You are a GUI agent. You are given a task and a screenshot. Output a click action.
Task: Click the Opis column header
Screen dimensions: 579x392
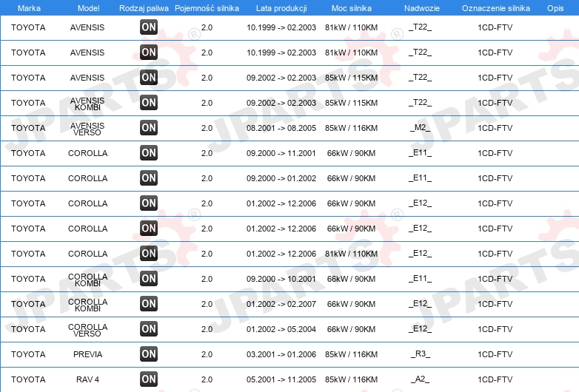point(555,8)
